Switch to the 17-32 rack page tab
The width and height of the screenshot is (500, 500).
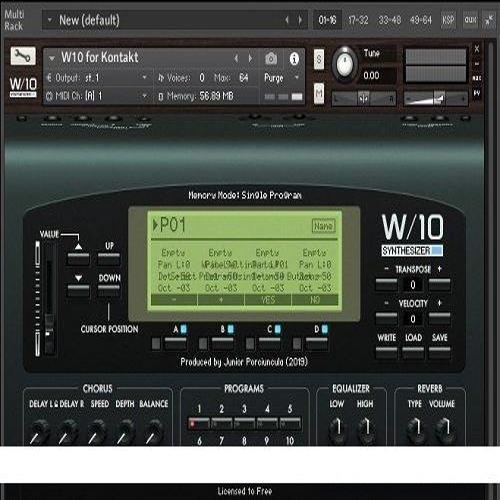tap(358, 20)
